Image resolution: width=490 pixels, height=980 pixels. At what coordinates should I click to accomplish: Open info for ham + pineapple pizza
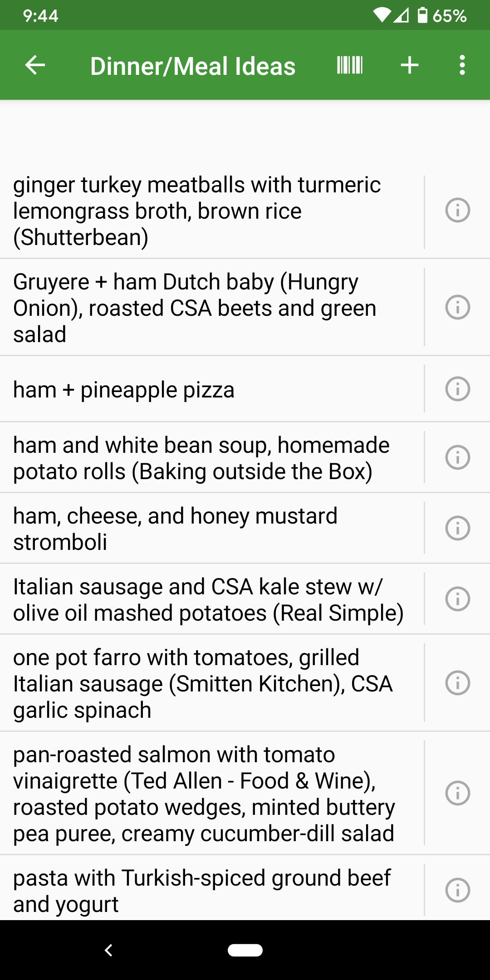(457, 389)
